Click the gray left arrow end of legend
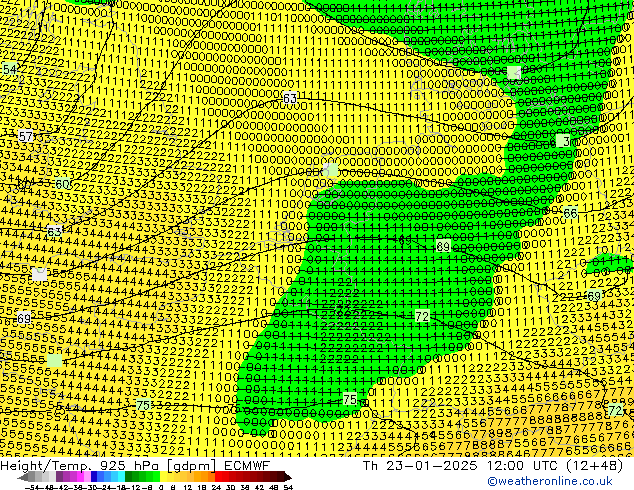The width and height of the screenshot is (634, 490). tap(23, 478)
